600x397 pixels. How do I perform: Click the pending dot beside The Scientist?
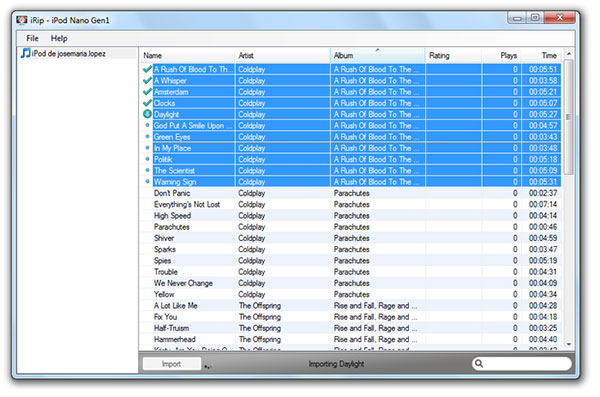pos(147,170)
